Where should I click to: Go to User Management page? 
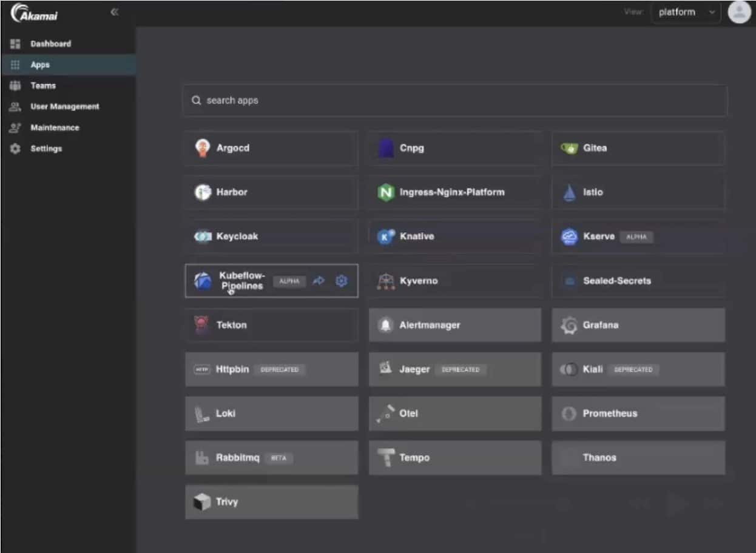pyautogui.click(x=64, y=107)
